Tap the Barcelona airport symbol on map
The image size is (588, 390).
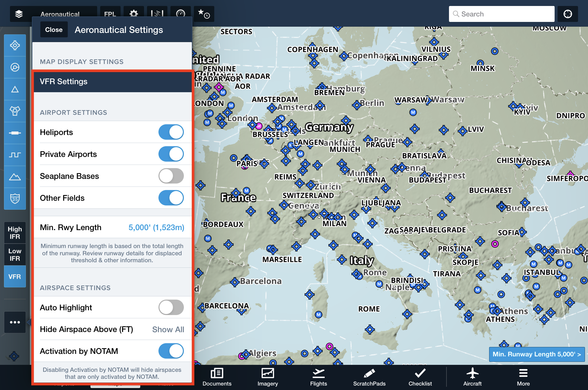234,282
